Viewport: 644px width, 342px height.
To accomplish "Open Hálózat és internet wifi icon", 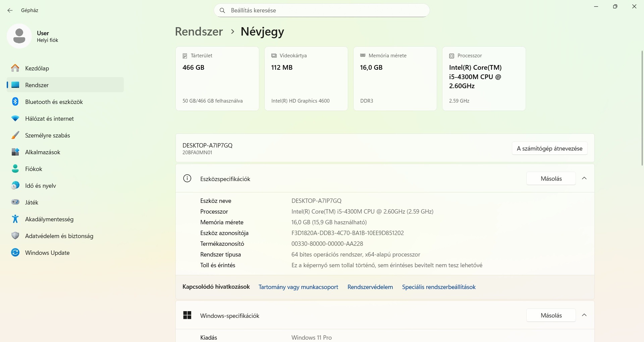I will (x=15, y=118).
